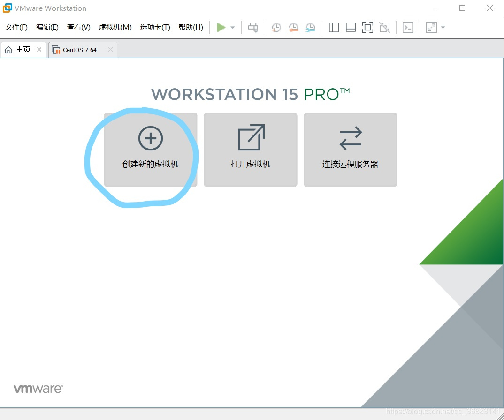Image resolution: width=504 pixels, height=420 pixels.
Task: Switch to the 主页 home tab
Action: click(x=23, y=50)
